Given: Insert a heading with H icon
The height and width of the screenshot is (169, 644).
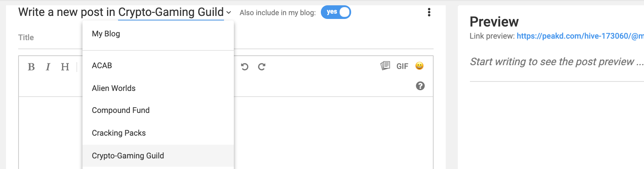Looking at the screenshot, I should pos(65,67).
